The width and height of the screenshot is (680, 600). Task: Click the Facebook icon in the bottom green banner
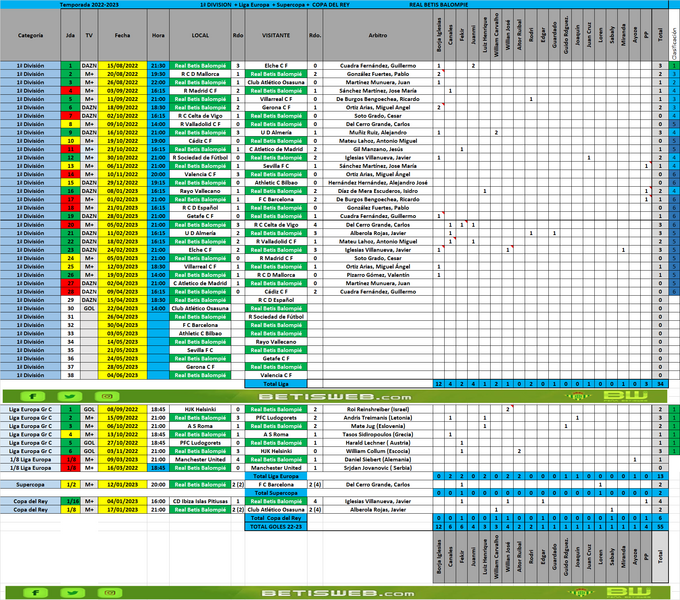click(35, 593)
